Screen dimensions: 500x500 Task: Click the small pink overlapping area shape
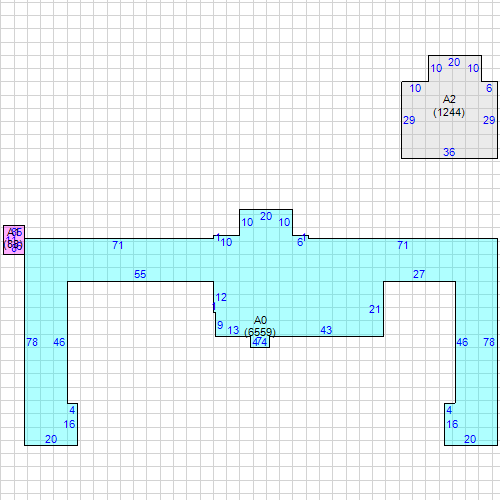tap(14, 240)
